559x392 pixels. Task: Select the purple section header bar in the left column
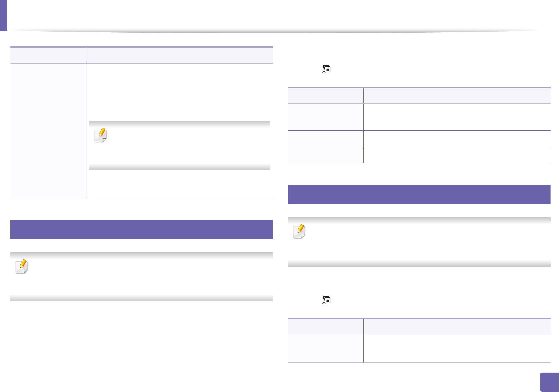point(142,229)
